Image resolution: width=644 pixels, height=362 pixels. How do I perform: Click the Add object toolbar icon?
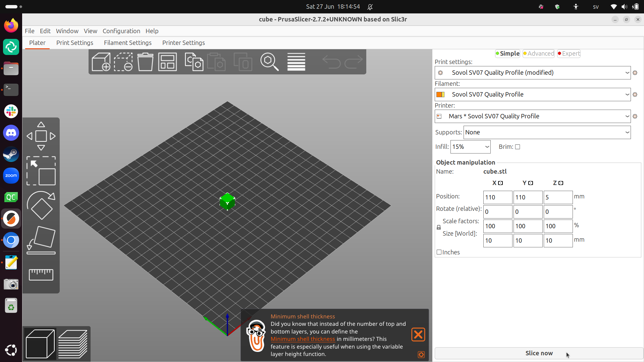point(101,62)
